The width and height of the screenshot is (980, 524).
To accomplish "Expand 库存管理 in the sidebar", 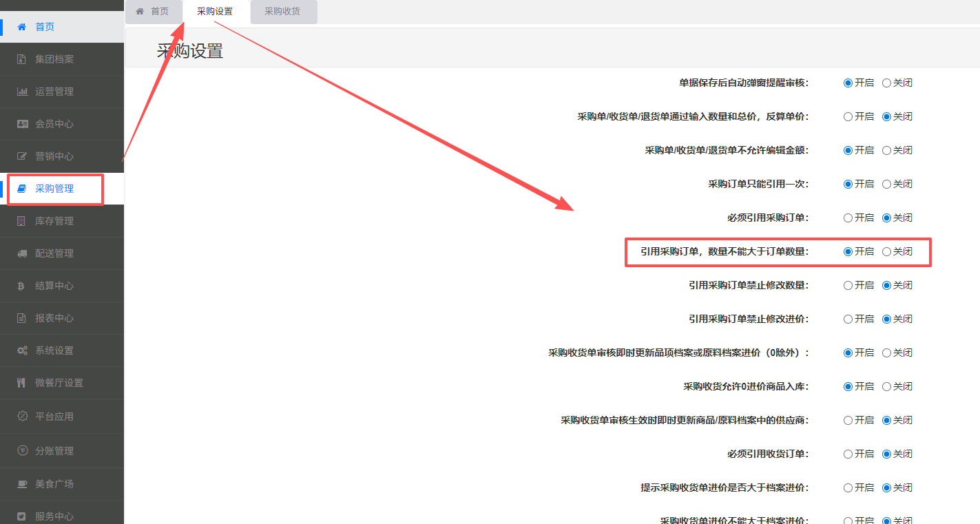I will [x=54, y=221].
